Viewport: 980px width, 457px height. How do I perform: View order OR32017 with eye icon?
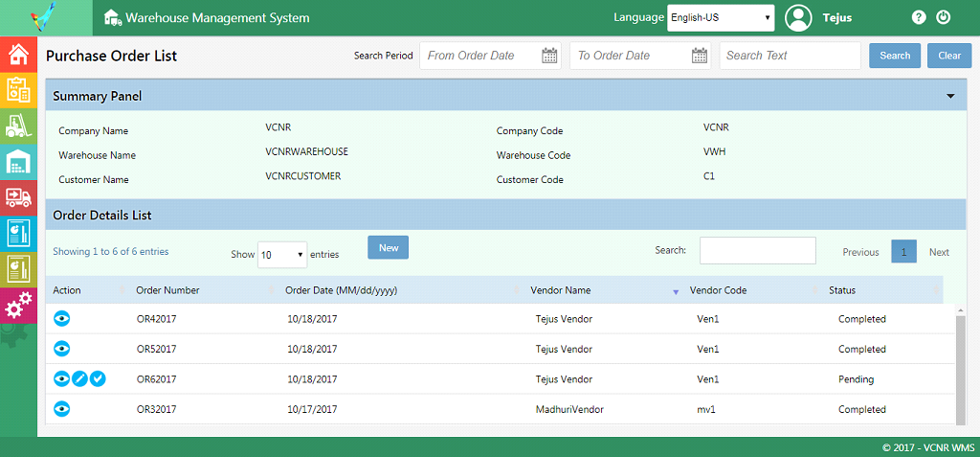point(61,409)
